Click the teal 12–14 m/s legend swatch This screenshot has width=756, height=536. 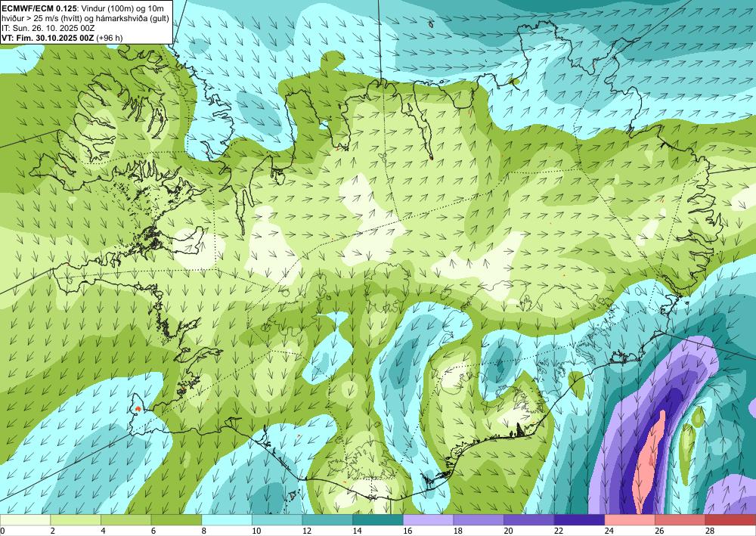coord(327,520)
